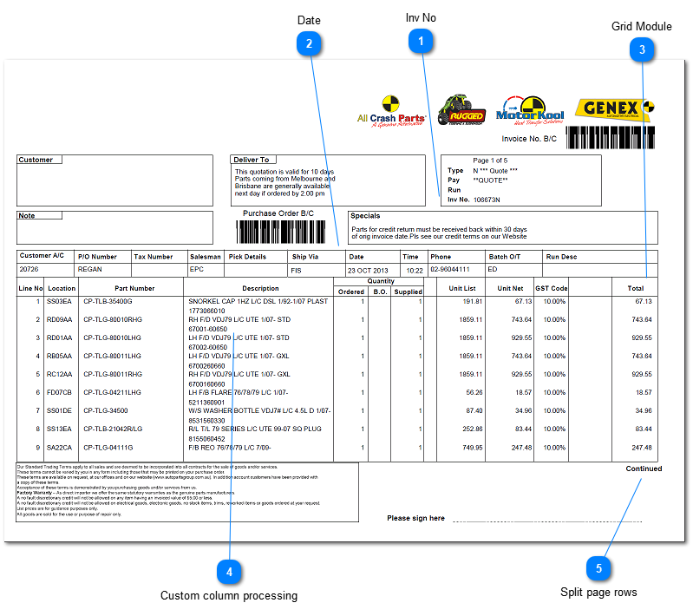Viewport: 693px width, 616px height.
Task: Select part number CP-TLG-80010LHG
Action: pos(112,337)
